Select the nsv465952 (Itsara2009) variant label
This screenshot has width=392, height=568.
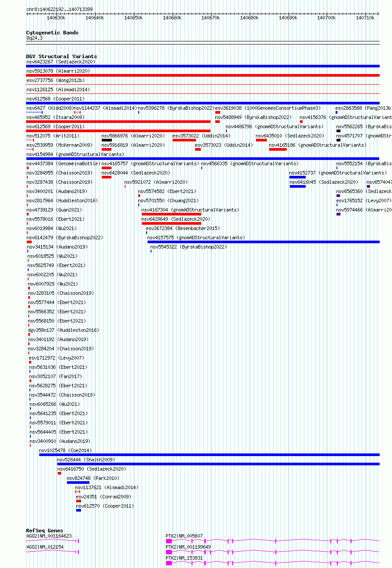pyautogui.click(x=55, y=117)
